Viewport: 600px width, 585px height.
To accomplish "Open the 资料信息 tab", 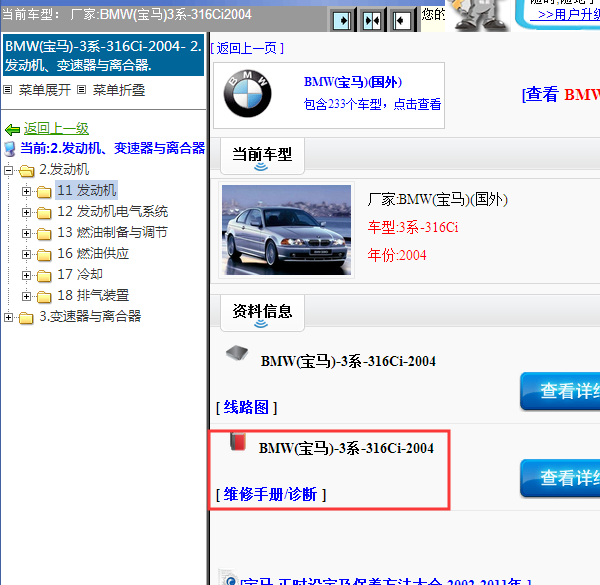I will point(262,313).
